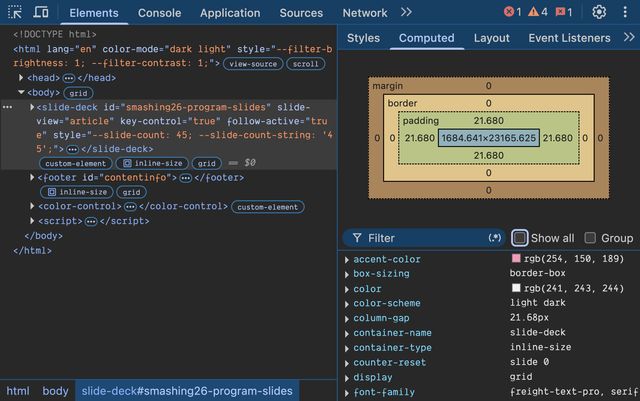The height and width of the screenshot is (401, 640).
Task: Expand the footer contentinfo node
Action: tap(32, 177)
